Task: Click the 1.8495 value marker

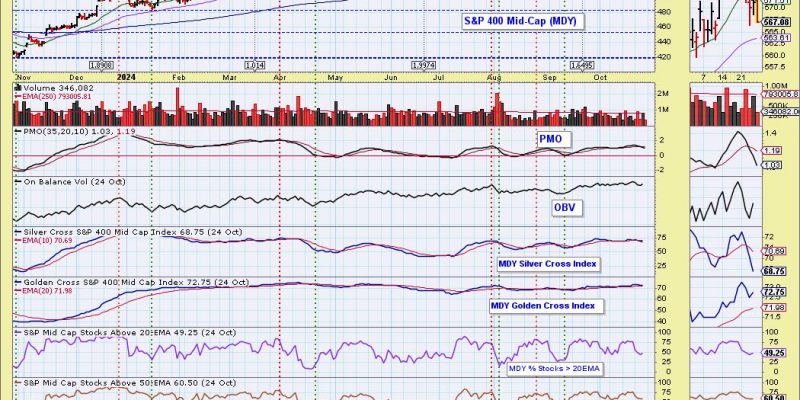Action: coord(582,65)
